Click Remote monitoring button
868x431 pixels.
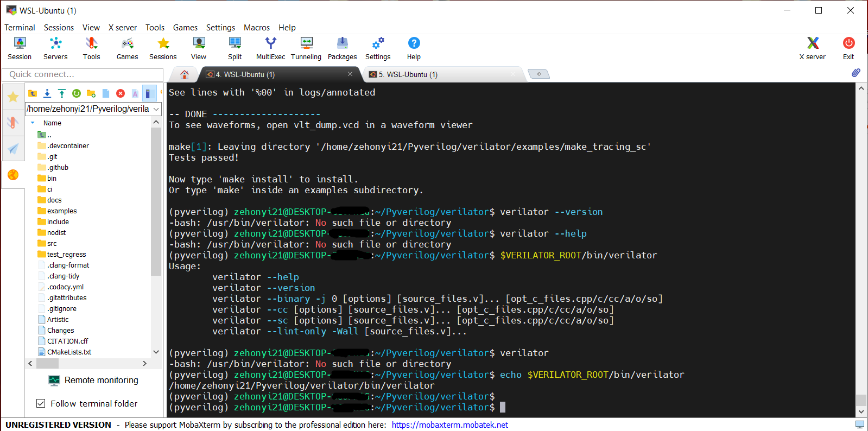(93, 380)
